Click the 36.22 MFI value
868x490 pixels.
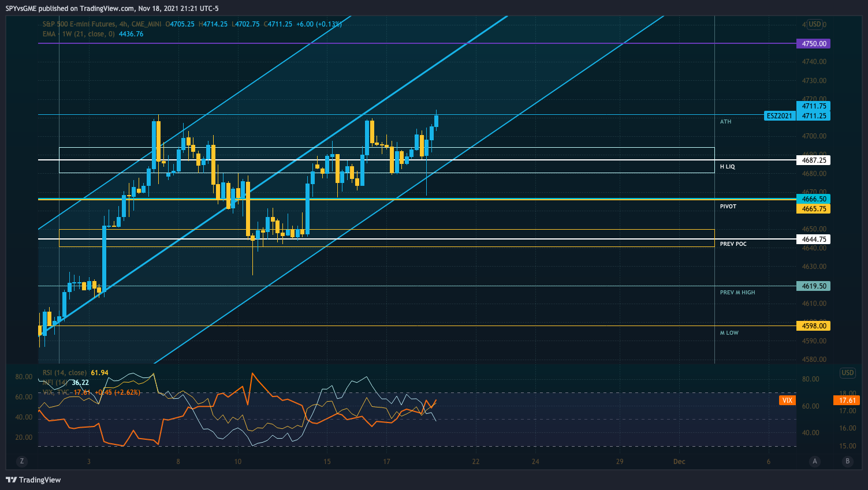click(x=80, y=383)
